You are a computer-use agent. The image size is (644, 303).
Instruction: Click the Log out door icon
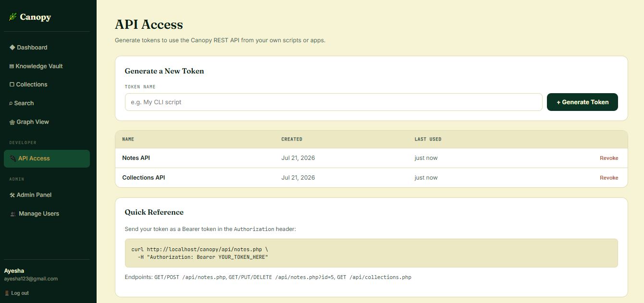pos(7,293)
